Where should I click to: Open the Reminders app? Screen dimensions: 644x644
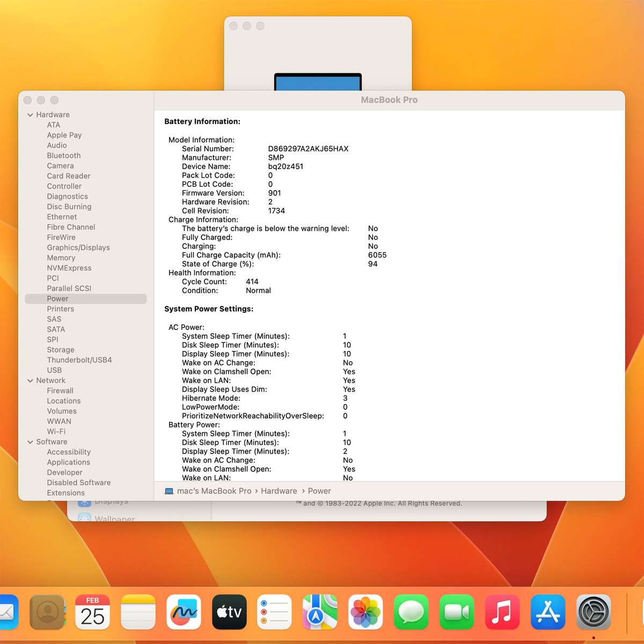(274, 612)
